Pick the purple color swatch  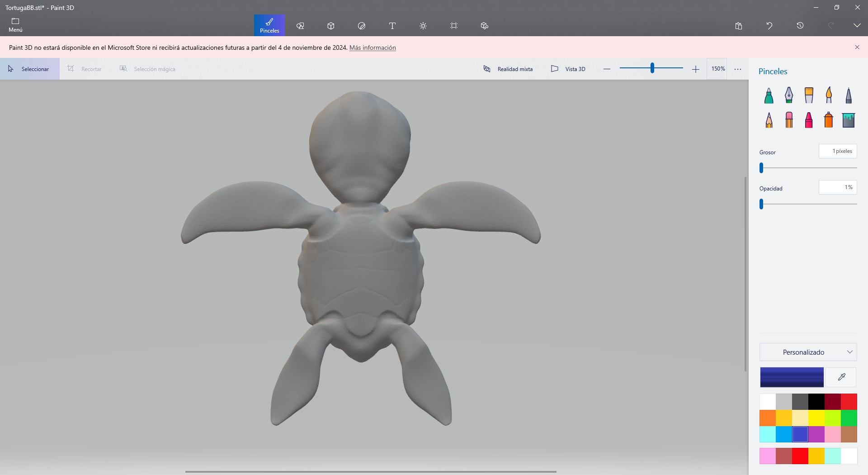pos(816,434)
